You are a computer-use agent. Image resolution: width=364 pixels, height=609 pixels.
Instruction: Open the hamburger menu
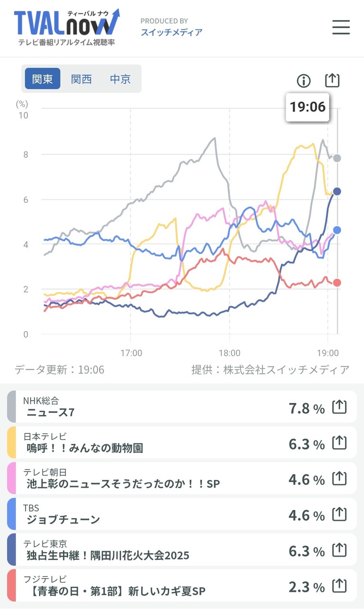tap(341, 27)
